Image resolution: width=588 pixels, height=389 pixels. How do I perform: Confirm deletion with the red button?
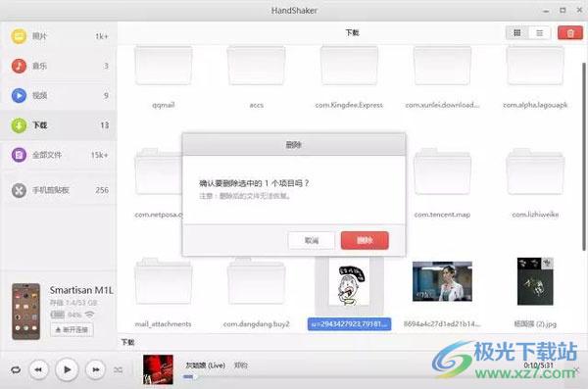(365, 240)
